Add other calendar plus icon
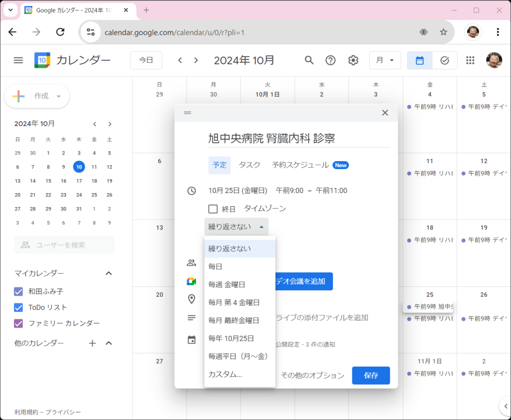Image resolution: width=511 pixels, height=420 pixels. pos(92,343)
